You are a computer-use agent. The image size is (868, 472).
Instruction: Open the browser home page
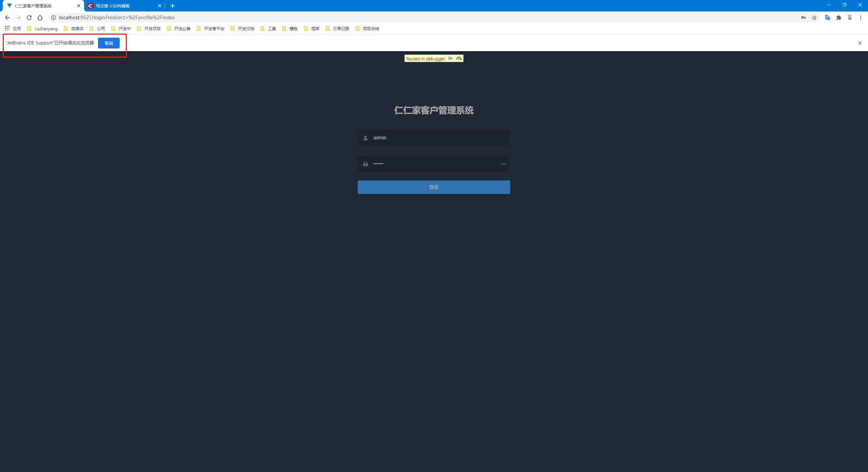click(40, 18)
